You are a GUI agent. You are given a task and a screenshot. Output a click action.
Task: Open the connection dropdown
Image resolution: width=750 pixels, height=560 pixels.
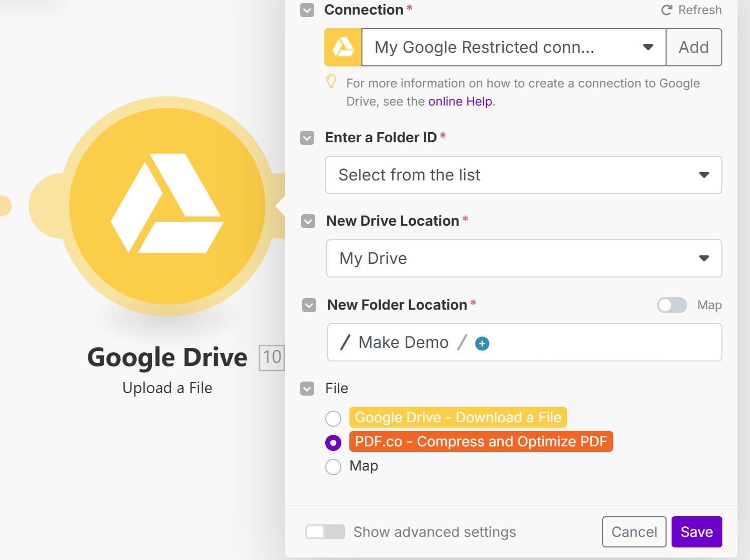coord(648,47)
